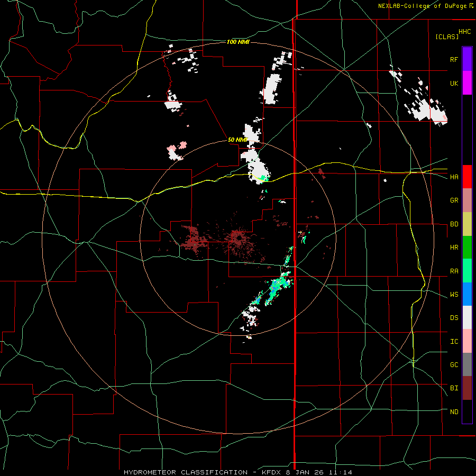
Task: Click the brown BI legend swatch
Action: pyautogui.click(x=467, y=388)
